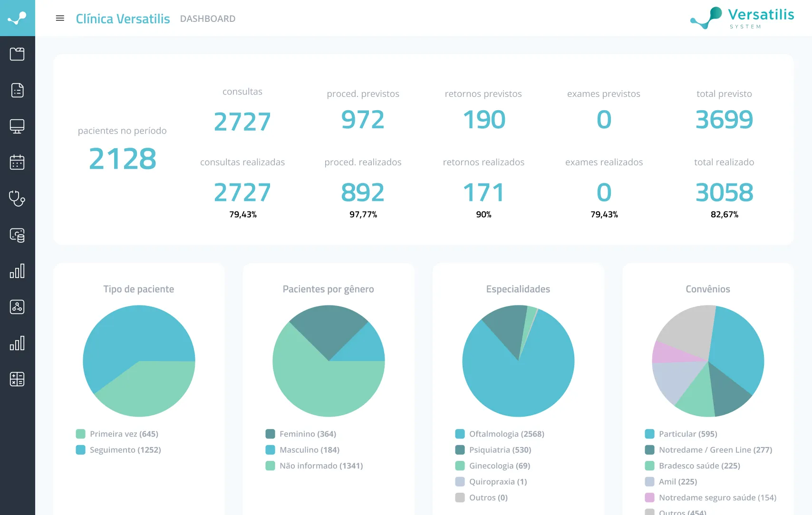
Task: Click the 97,77% percentage
Action: 363,215
